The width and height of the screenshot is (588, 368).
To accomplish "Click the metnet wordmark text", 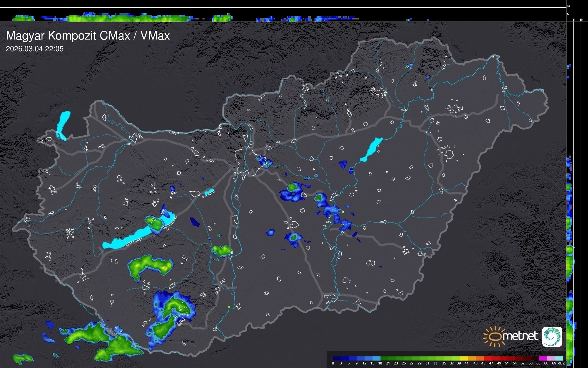I will pyautogui.click(x=520, y=336).
